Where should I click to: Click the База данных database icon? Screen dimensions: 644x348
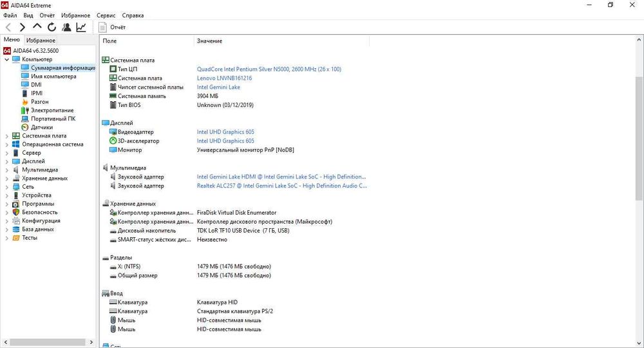pos(16,229)
